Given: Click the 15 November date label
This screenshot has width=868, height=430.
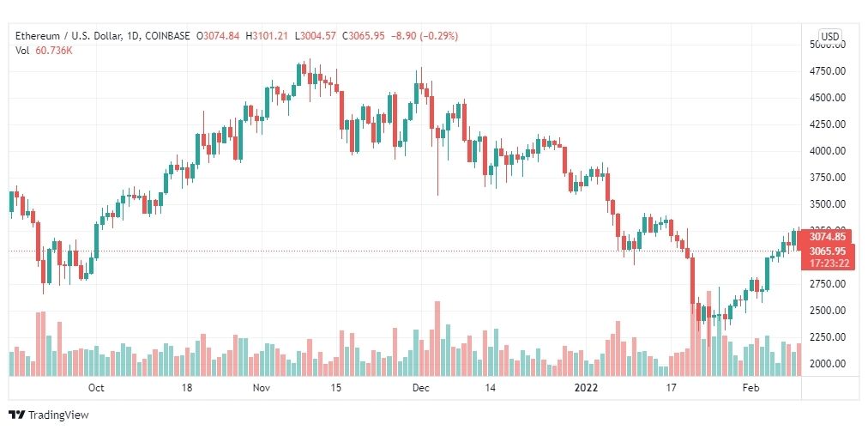Looking at the screenshot, I should tap(335, 388).
